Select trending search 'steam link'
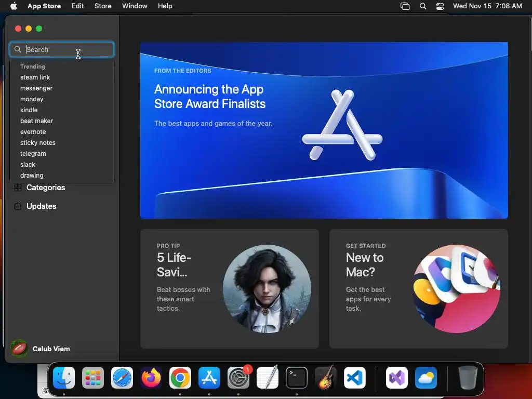Screen dimensions: 532x399 click(x=35, y=77)
